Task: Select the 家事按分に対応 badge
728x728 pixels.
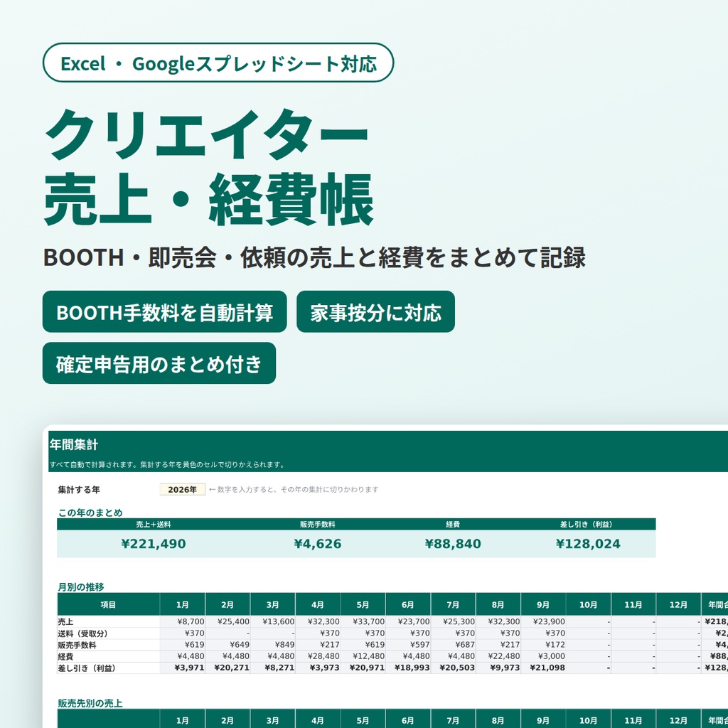Action: tap(375, 311)
